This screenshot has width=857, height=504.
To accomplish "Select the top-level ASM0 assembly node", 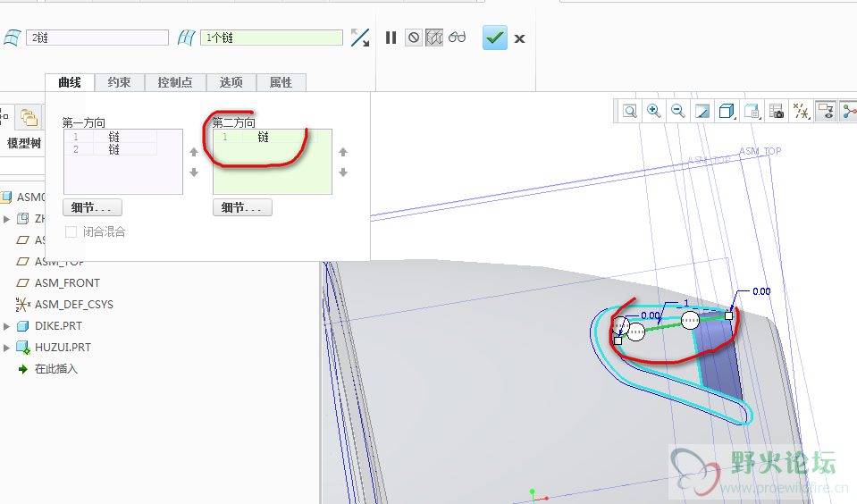I will click(30, 197).
